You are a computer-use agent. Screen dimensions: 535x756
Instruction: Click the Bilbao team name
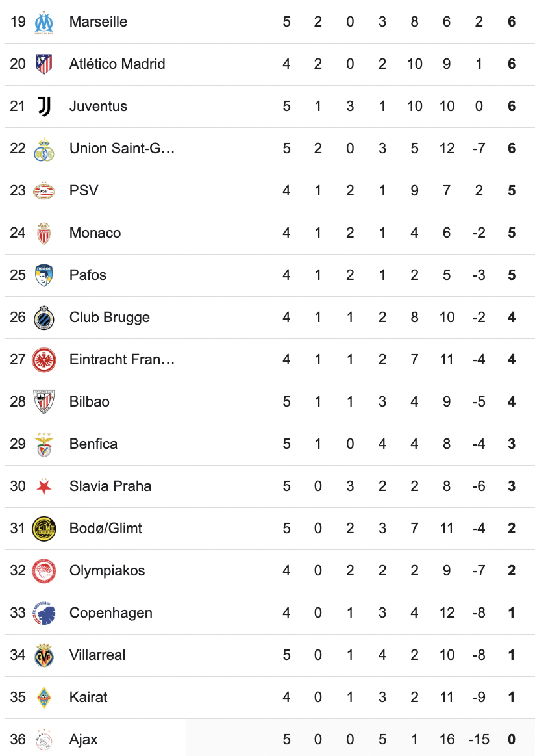[90, 402]
